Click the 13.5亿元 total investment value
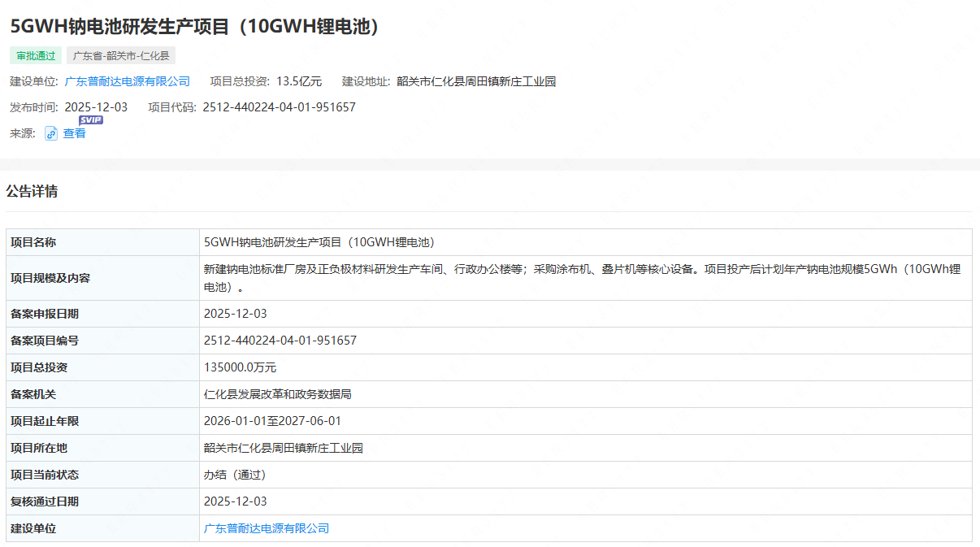 pos(299,81)
